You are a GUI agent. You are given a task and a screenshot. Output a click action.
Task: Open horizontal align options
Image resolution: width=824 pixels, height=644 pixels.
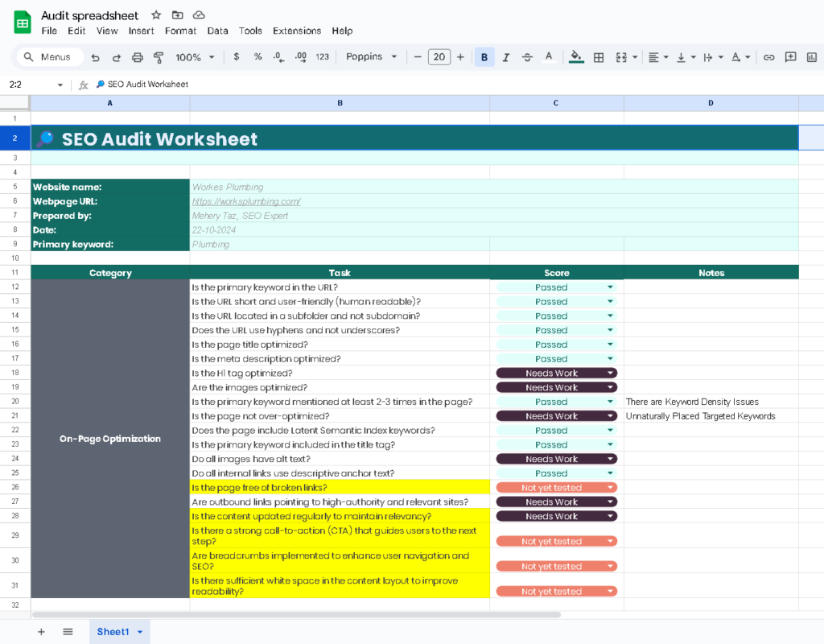657,57
